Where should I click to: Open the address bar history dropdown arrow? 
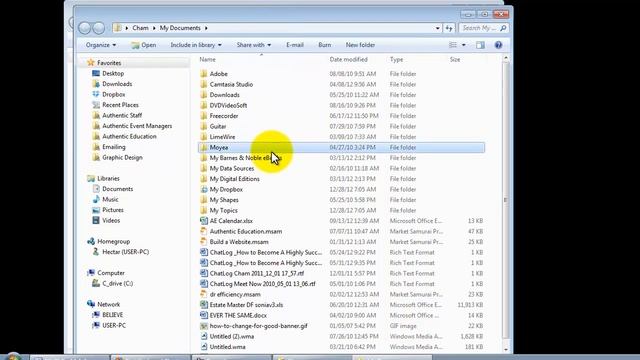(438, 28)
